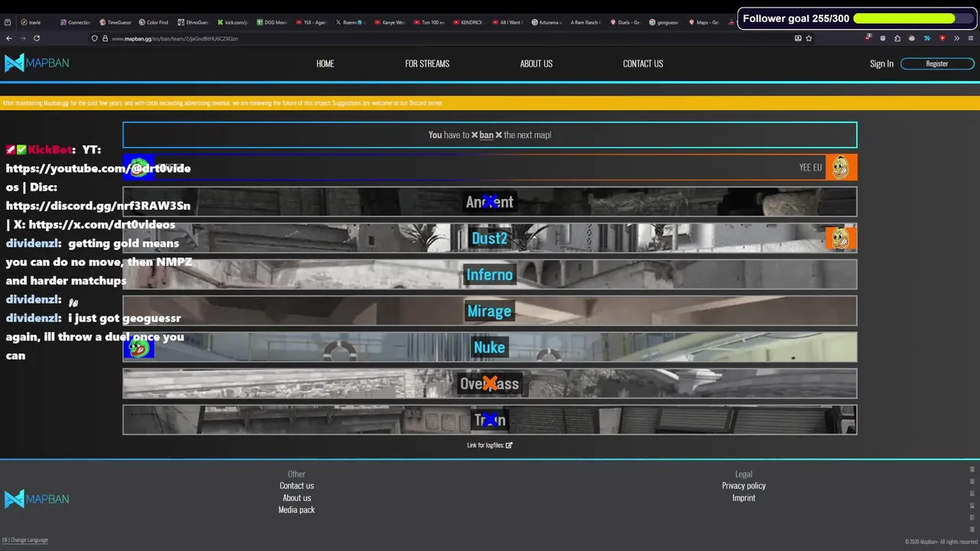This screenshot has height=551, width=980.
Task: Open the red extension icon with badge
Action: tap(868, 37)
